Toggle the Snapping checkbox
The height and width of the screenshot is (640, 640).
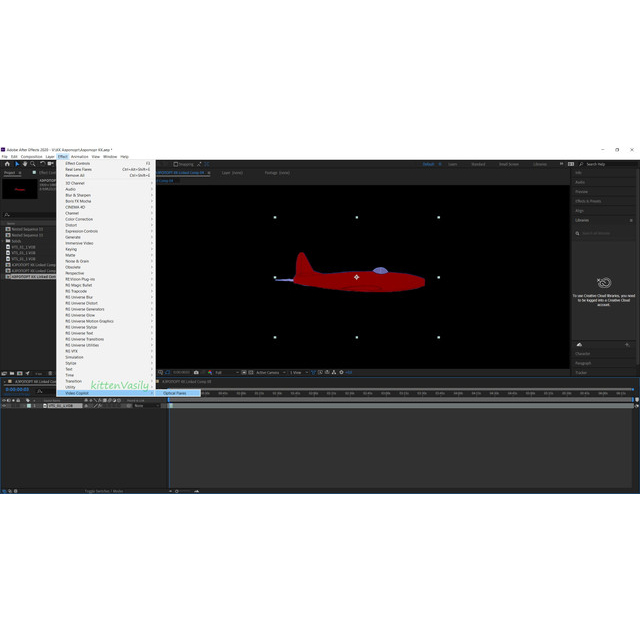click(176, 164)
